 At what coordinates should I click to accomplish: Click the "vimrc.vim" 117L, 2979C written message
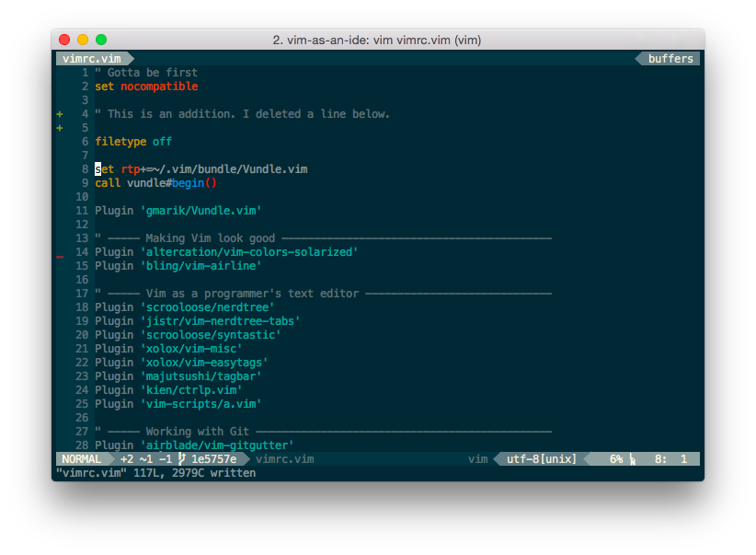pos(156,473)
